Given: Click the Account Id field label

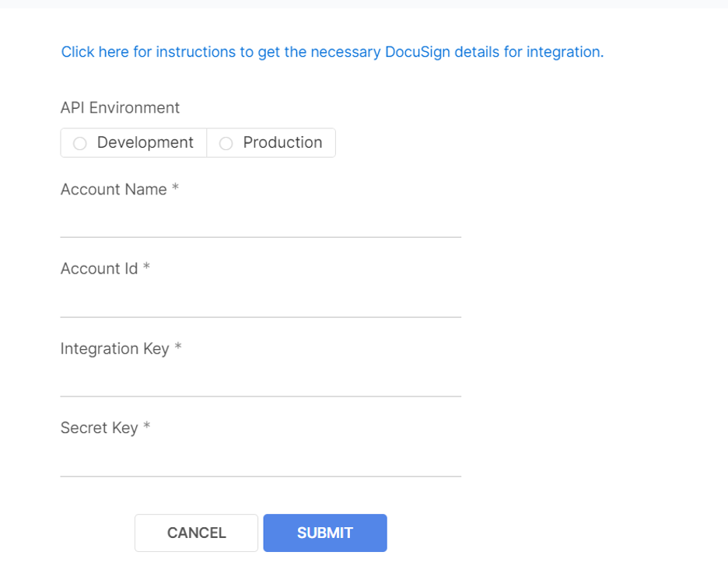Looking at the screenshot, I should (100, 269).
